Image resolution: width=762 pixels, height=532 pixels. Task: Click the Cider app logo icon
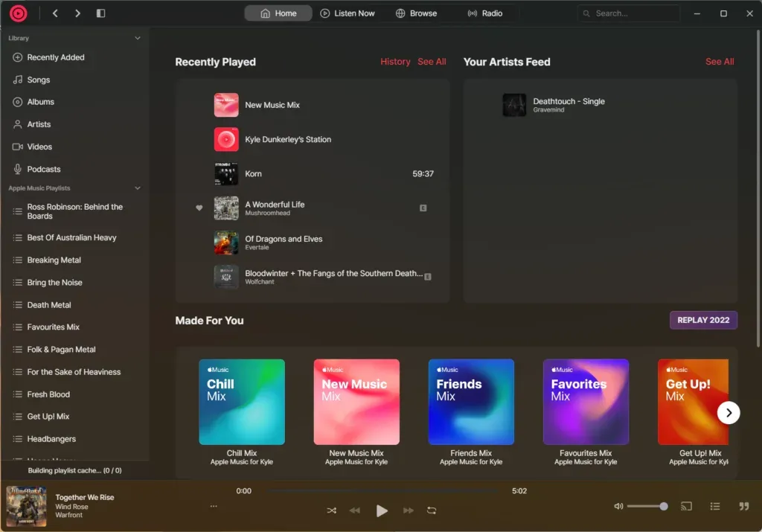(x=19, y=13)
